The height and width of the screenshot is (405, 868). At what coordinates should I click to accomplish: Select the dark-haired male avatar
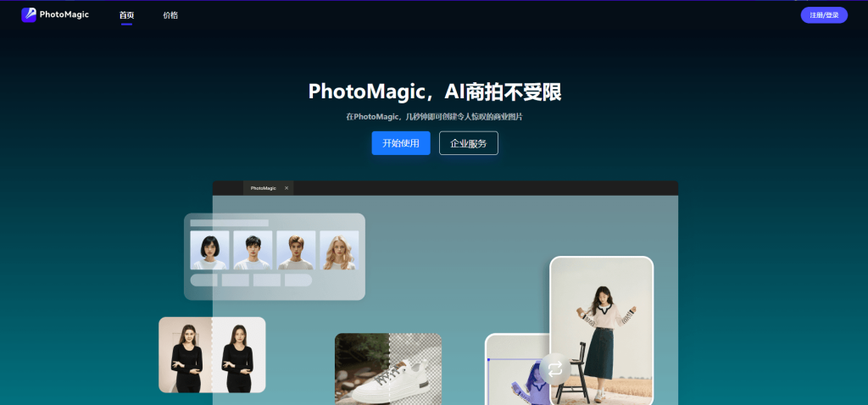253,250
